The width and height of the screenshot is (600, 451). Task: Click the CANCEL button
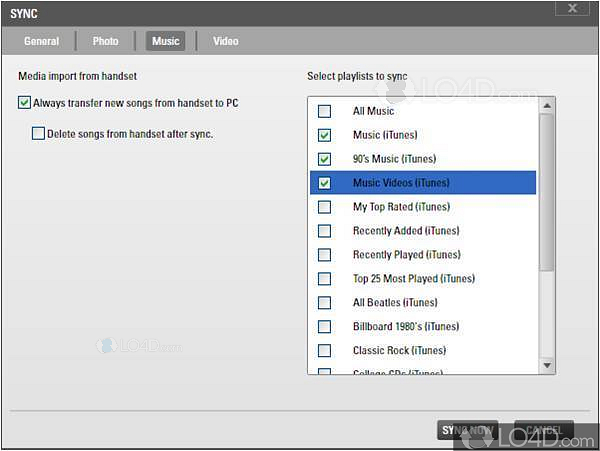click(x=544, y=430)
